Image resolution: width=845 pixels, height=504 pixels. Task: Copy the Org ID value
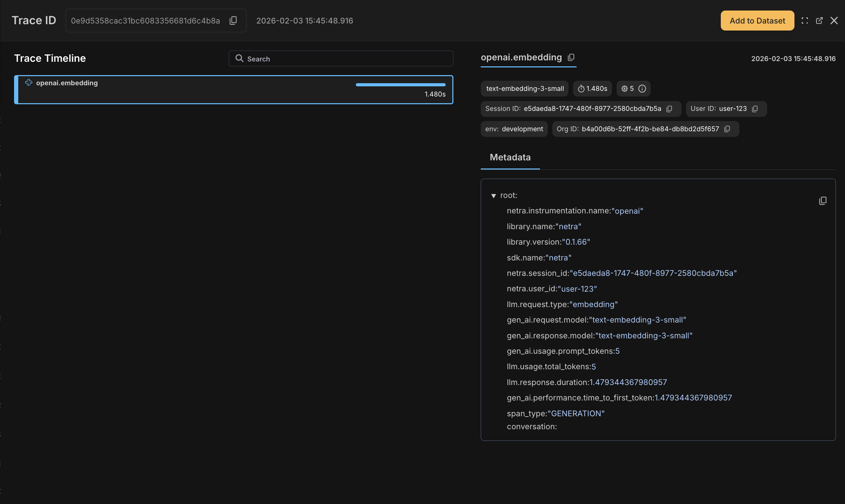click(727, 129)
